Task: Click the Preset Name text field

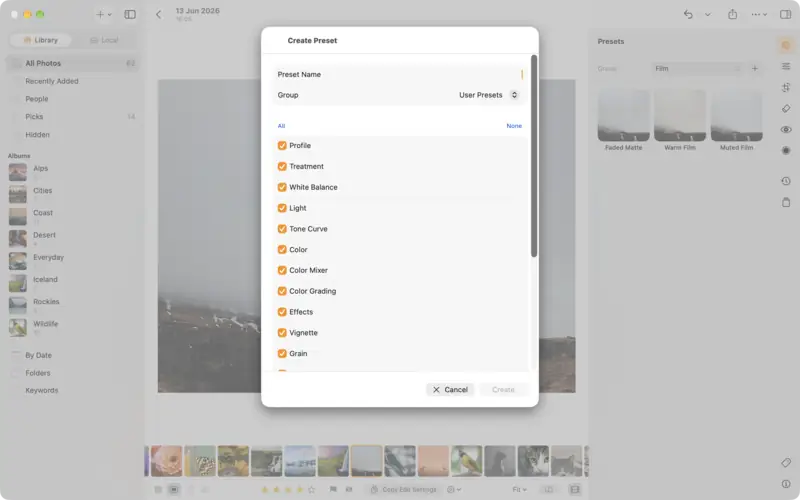Action: (x=400, y=74)
